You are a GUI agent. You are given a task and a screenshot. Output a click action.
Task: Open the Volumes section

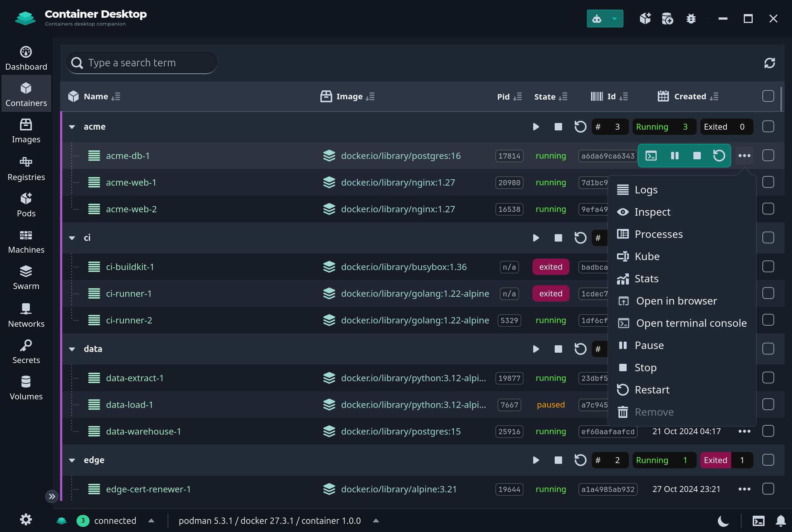[26, 388]
